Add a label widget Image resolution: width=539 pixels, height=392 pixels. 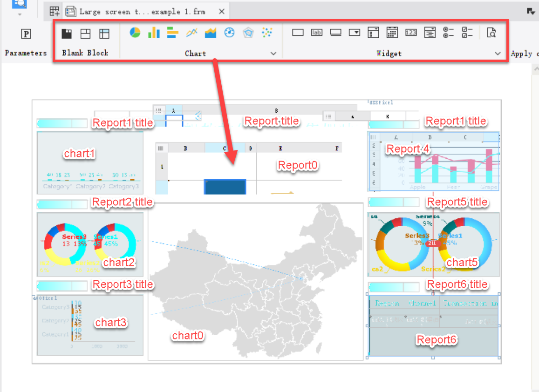pyautogui.click(x=317, y=33)
